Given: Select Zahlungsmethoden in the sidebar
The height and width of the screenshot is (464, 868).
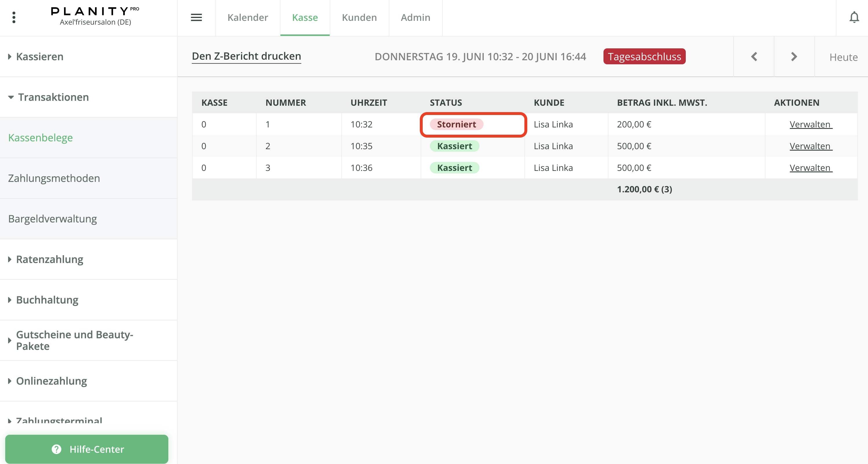Looking at the screenshot, I should (x=54, y=178).
